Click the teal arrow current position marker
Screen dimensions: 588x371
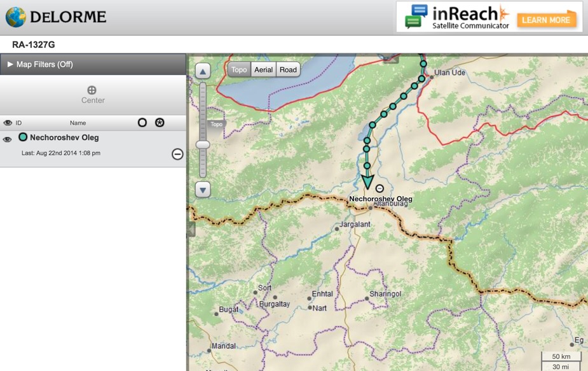tap(367, 181)
